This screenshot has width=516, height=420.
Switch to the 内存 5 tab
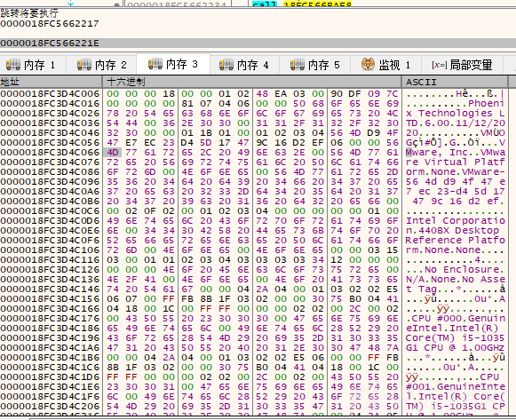pyautogui.click(x=314, y=65)
